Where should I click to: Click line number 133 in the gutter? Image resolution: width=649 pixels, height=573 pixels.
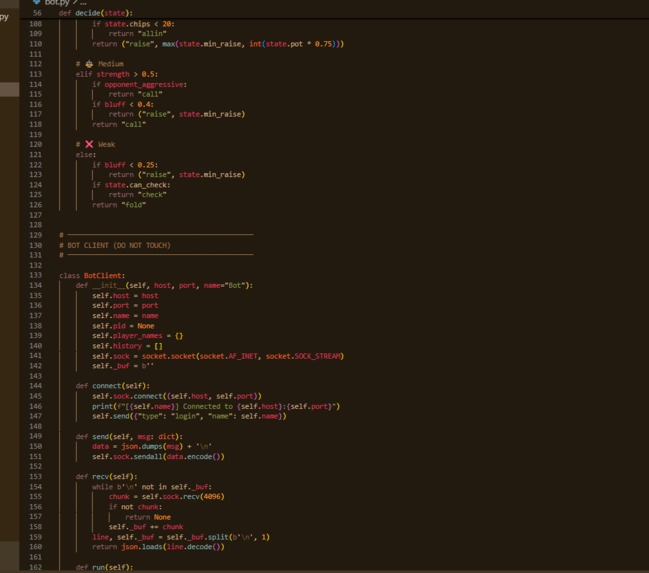tap(35, 275)
